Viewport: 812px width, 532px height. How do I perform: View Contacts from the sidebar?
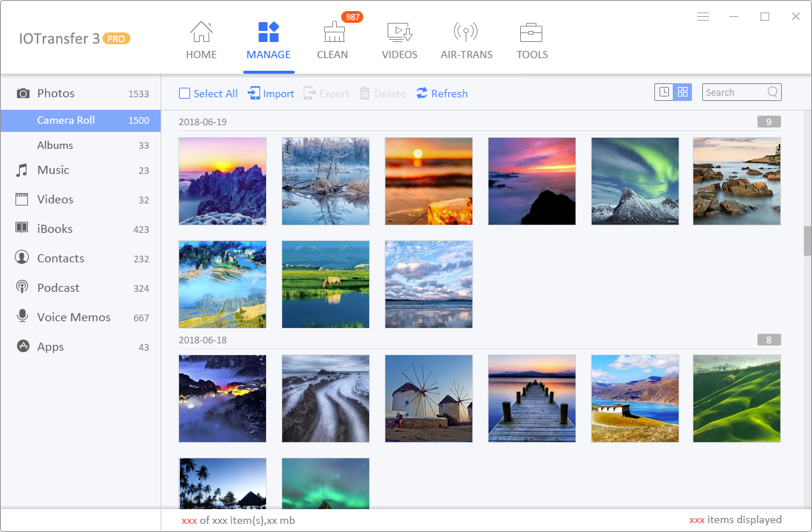tap(59, 258)
